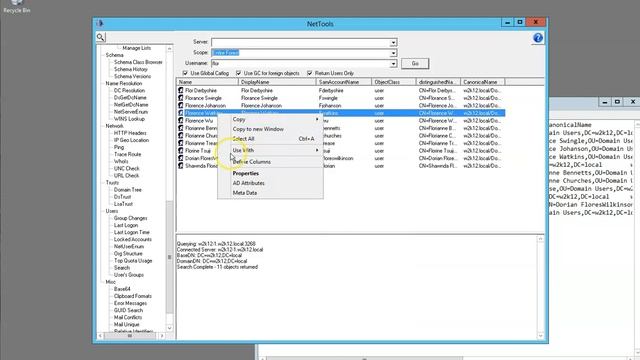
Task: Open HTTP Headers in tree
Action: point(130,133)
